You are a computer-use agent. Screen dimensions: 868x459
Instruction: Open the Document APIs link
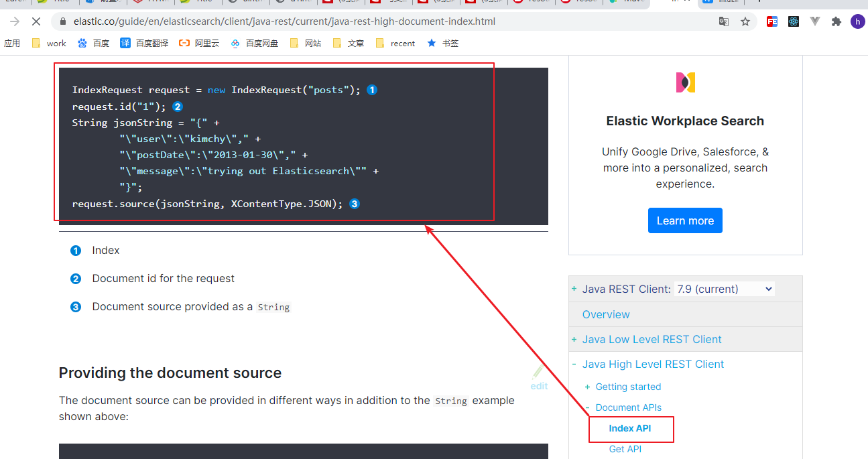(628, 407)
